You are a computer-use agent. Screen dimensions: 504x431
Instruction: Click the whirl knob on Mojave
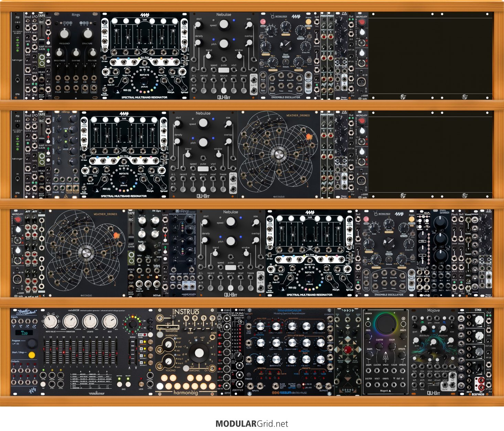pyautogui.click(x=450, y=341)
